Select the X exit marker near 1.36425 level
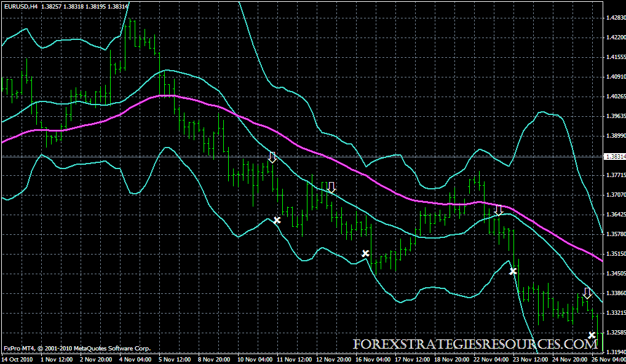The height and width of the screenshot is (364, 626). coord(277,220)
